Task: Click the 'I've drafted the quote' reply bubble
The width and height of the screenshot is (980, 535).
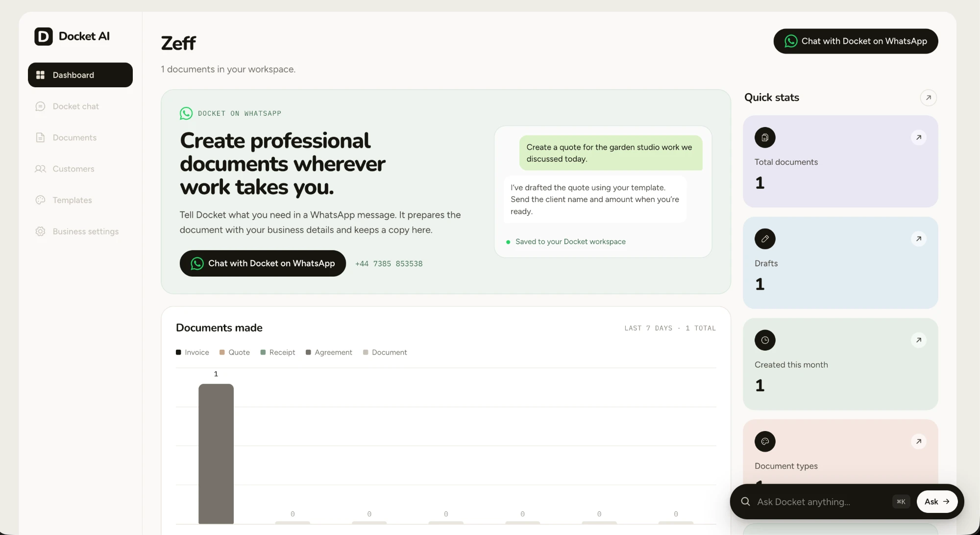Action: point(595,200)
